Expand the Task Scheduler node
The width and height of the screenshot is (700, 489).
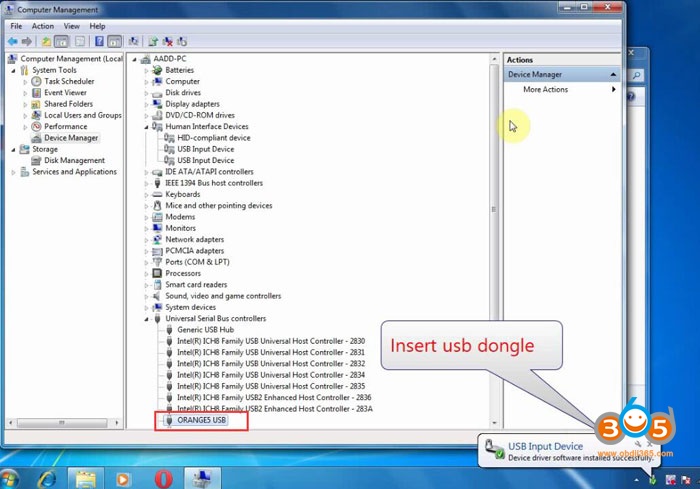(x=25, y=82)
